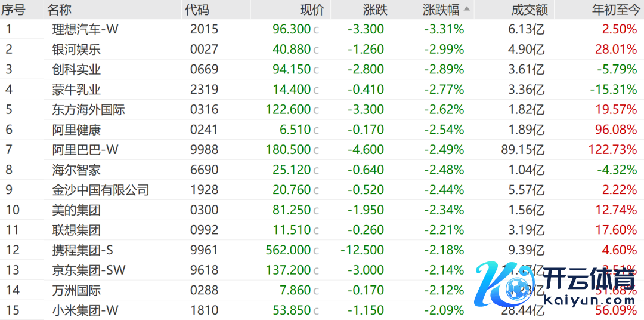Select the 美的集团 stock row
Viewport: 644px width, 320px height.
tap(76, 210)
